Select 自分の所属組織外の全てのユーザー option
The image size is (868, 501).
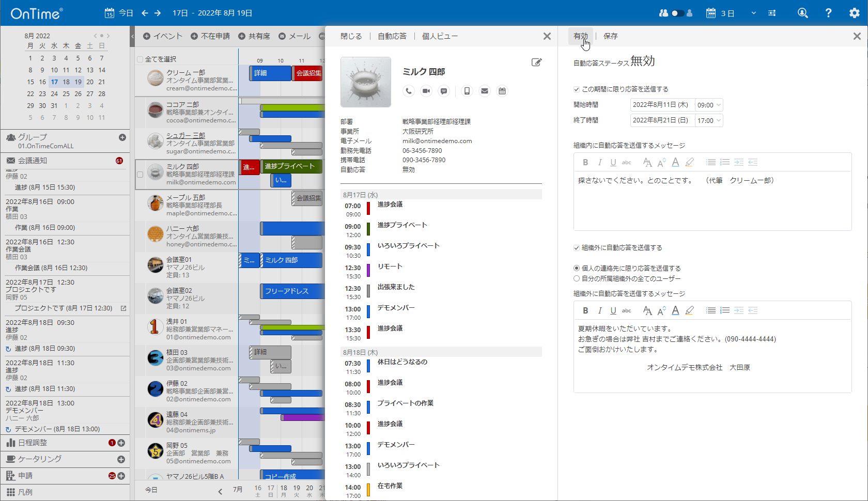pos(576,278)
